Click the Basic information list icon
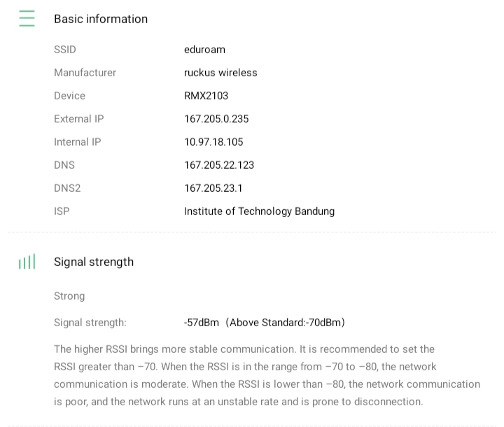504x427 pixels. [x=27, y=19]
